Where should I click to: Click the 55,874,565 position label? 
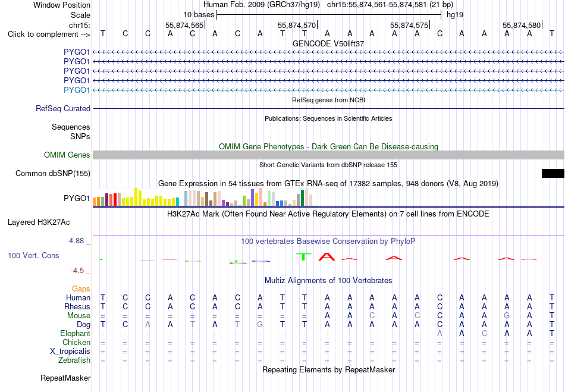click(x=184, y=25)
